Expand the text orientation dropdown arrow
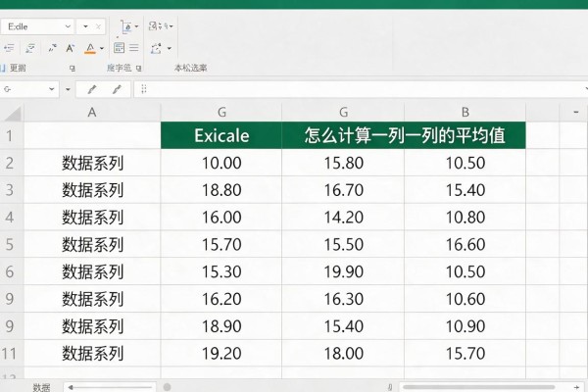This screenshot has height=392, width=588. coord(136,26)
